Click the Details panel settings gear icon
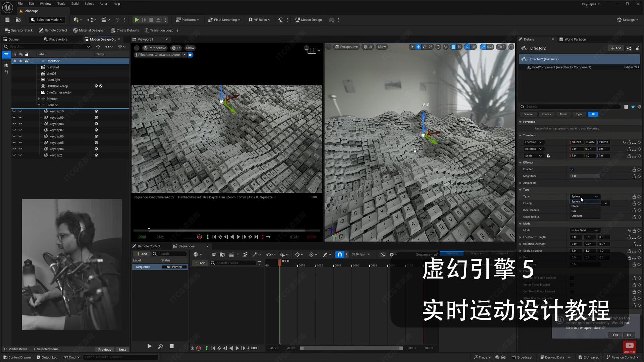 click(639, 107)
